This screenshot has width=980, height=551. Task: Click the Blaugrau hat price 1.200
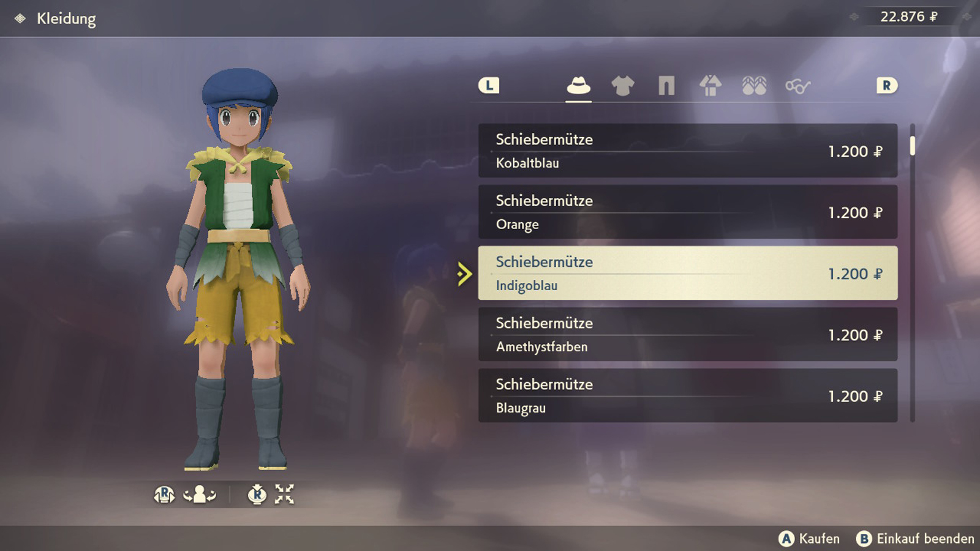855,396
